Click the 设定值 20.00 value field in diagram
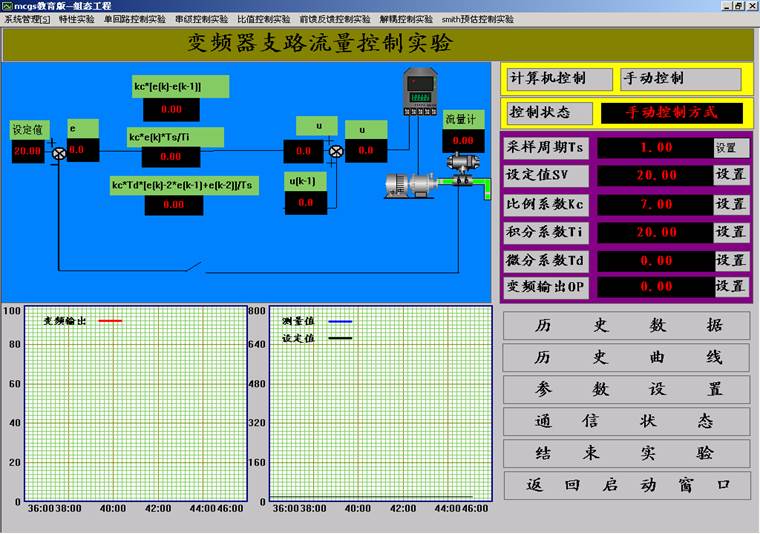This screenshot has width=760, height=534. (28, 152)
